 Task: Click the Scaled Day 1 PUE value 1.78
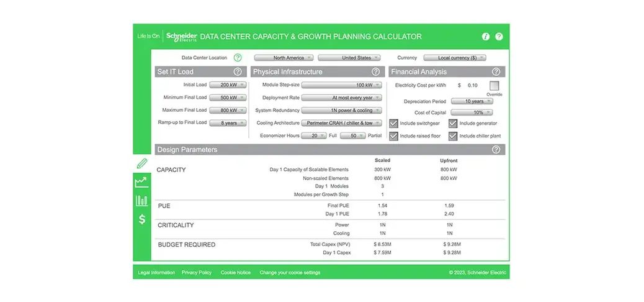tap(382, 214)
